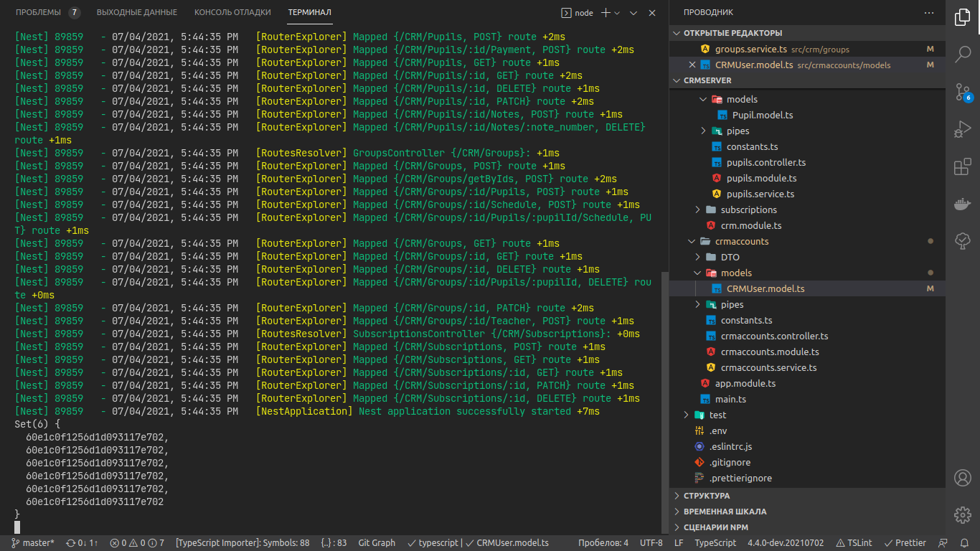Synchronize changes in status bar

pyautogui.click(x=82, y=543)
